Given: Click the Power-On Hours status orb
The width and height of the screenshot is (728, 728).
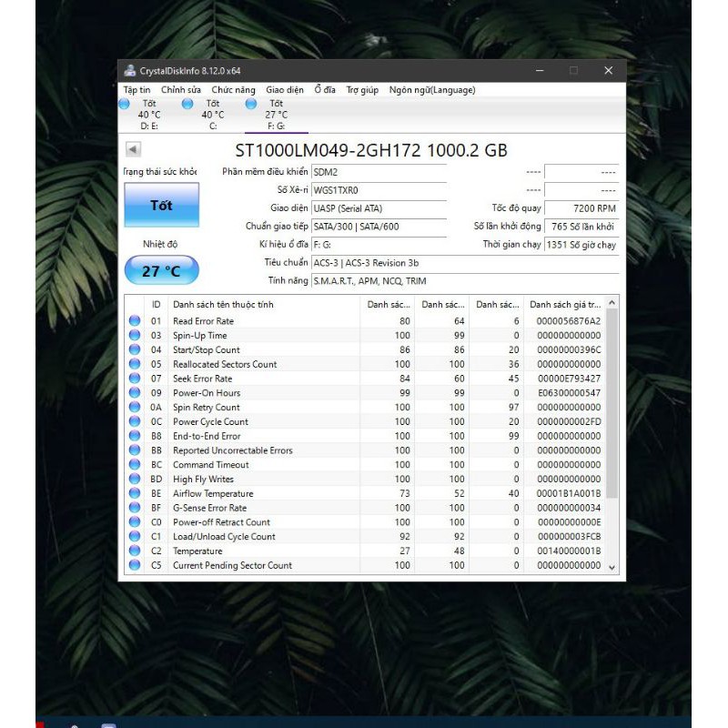Looking at the screenshot, I should [x=135, y=393].
